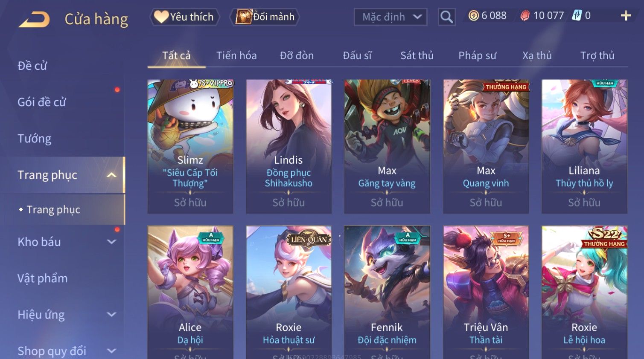Expand the Hiệu ứng section
644x359 pixels.
111,315
